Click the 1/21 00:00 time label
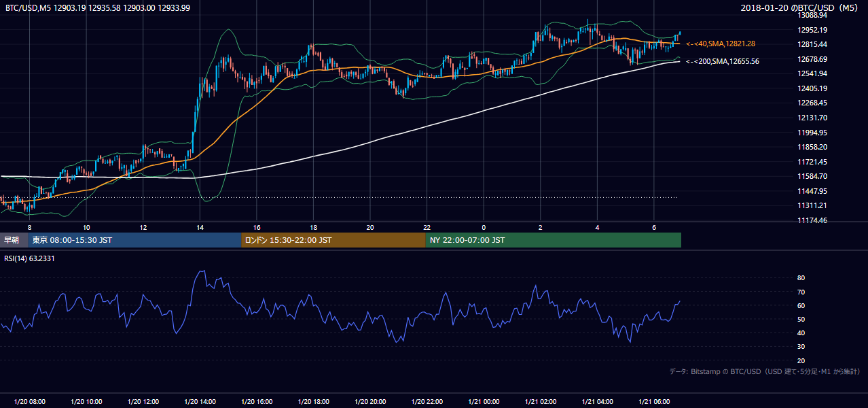This screenshot has width=868, height=408. pos(484,402)
